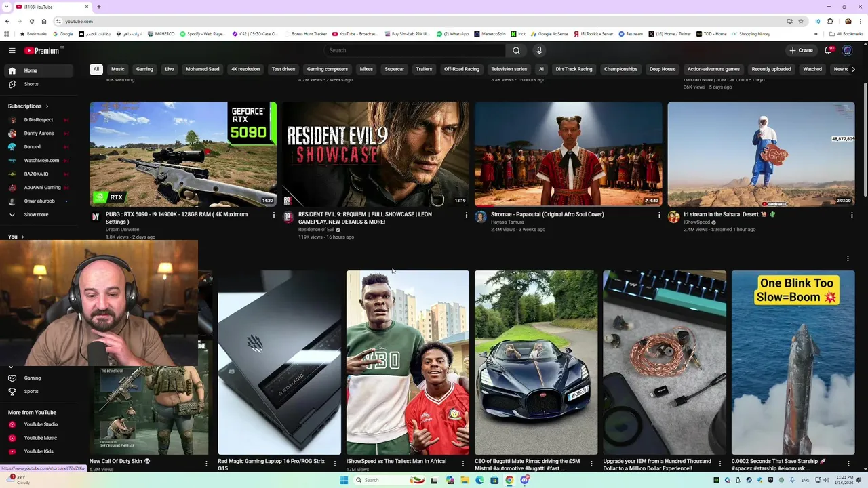
Task: Click the Residence of Evil channel avatar
Action: (x=288, y=217)
